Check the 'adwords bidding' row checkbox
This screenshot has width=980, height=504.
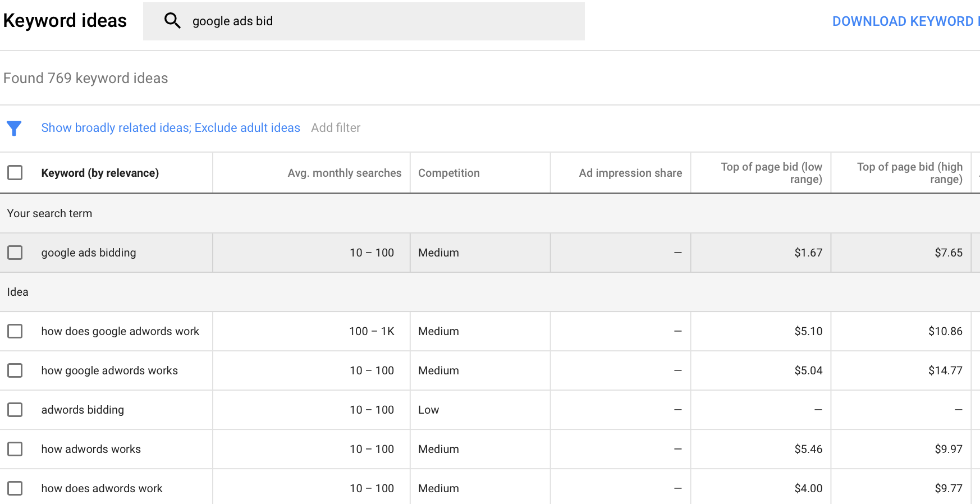click(x=15, y=410)
